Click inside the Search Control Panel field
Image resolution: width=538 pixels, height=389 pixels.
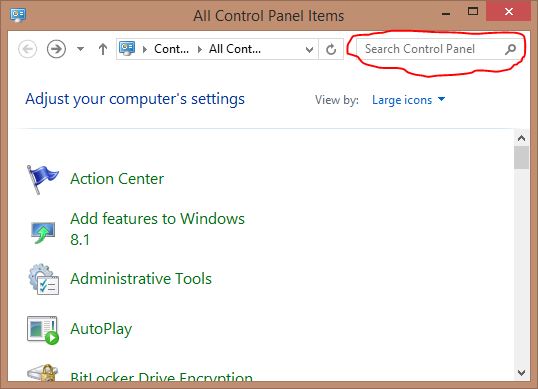(429, 49)
